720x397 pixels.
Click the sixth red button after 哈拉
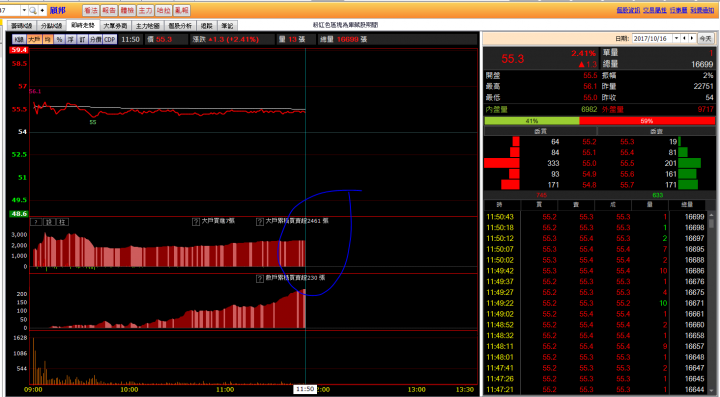[x=182, y=10]
